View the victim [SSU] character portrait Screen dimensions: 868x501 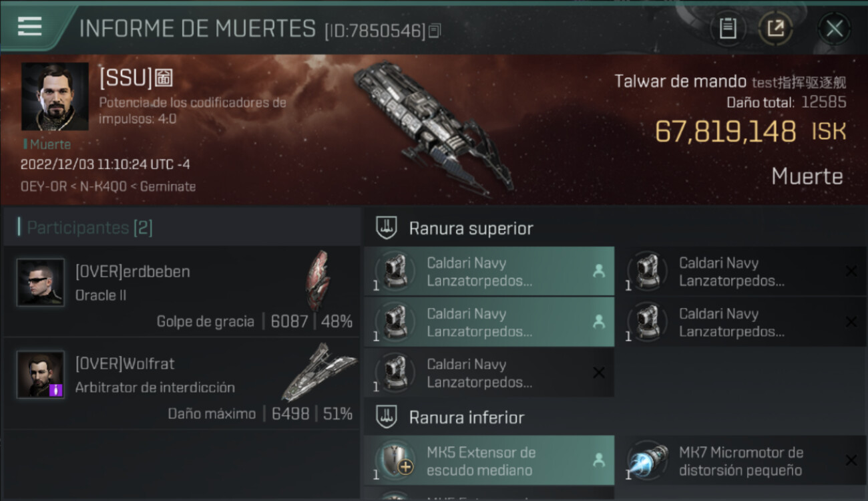(55, 97)
